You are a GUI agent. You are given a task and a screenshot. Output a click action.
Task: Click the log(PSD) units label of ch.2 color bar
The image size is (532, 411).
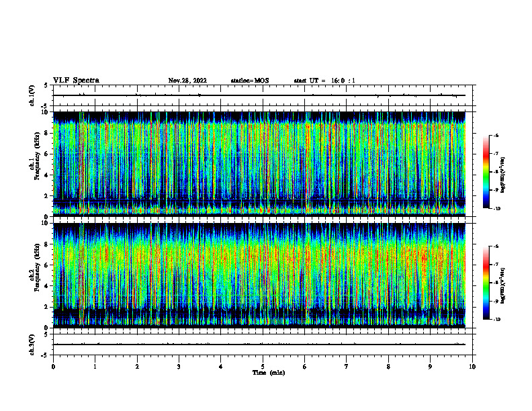503,285
